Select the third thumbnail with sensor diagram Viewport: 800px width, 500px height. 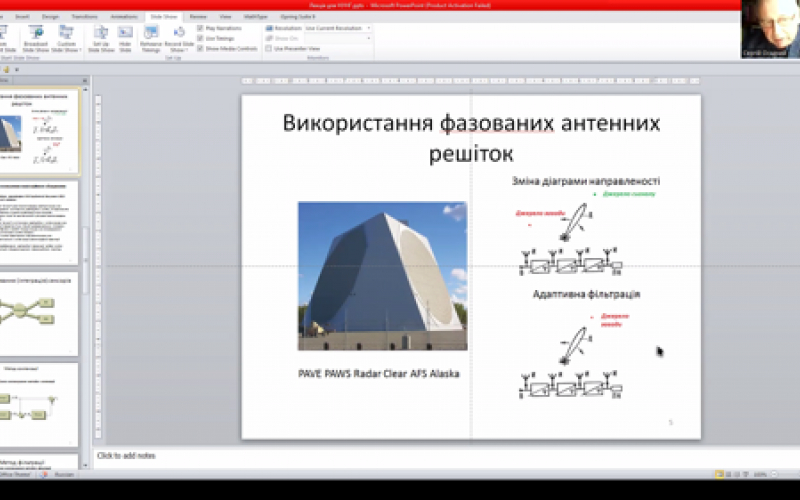pyautogui.click(x=39, y=314)
